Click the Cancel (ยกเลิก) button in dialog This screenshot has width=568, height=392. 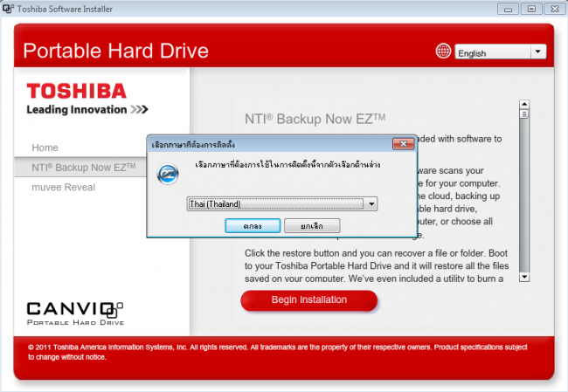pyautogui.click(x=312, y=226)
